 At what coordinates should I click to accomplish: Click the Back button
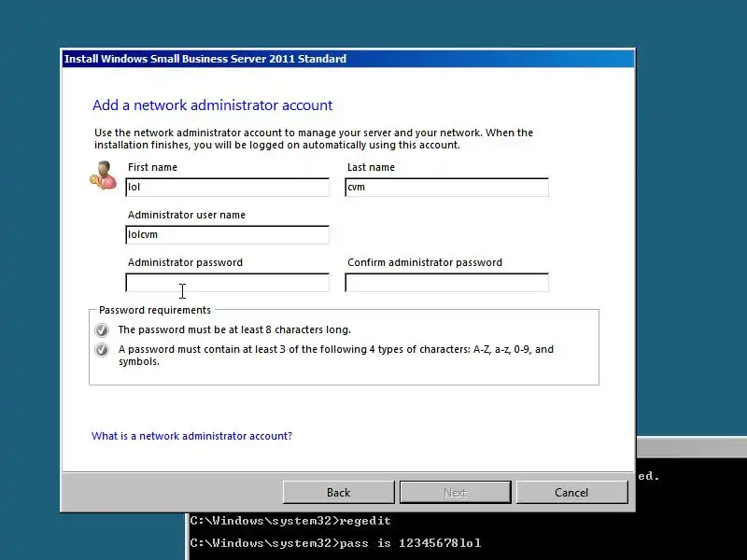pos(338,493)
